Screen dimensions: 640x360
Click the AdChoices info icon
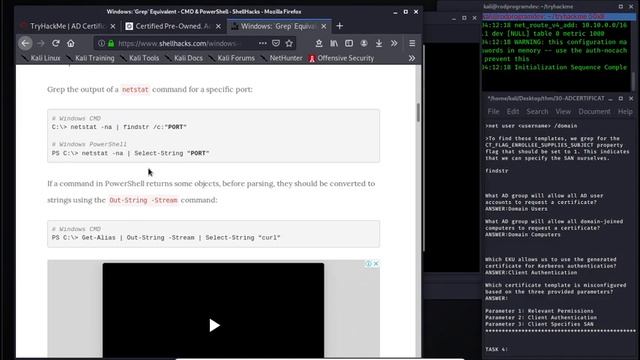369,264
